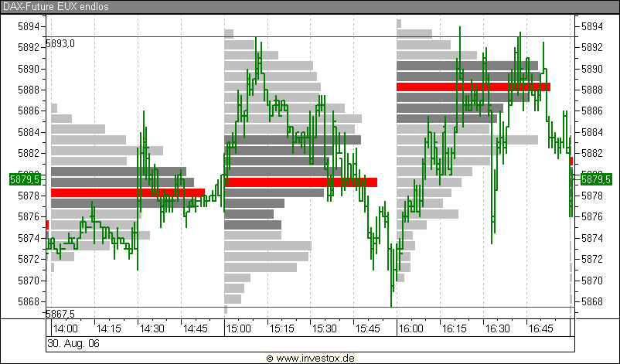This screenshot has height=364, width=620.
Task: Open the www.investox.de copyright link
Action: tap(309, 358)
